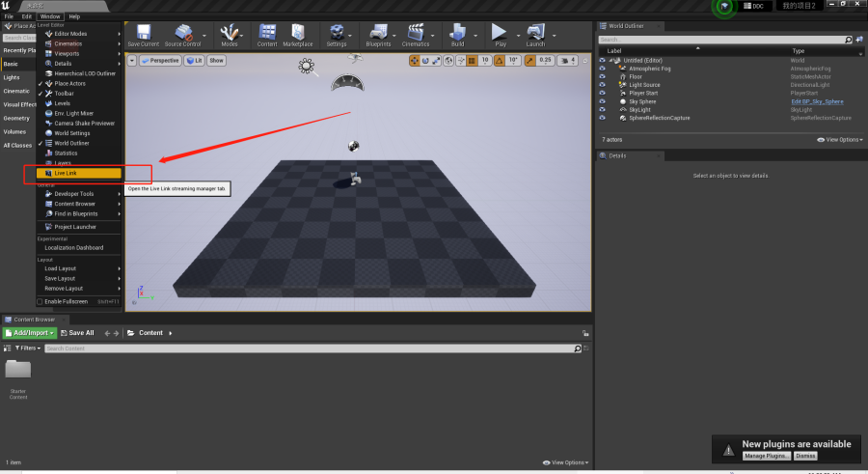This screenshot has height=474, width=868.
Task: Open the Perspective viewport dropdown
Action: [x=160, y=61]
